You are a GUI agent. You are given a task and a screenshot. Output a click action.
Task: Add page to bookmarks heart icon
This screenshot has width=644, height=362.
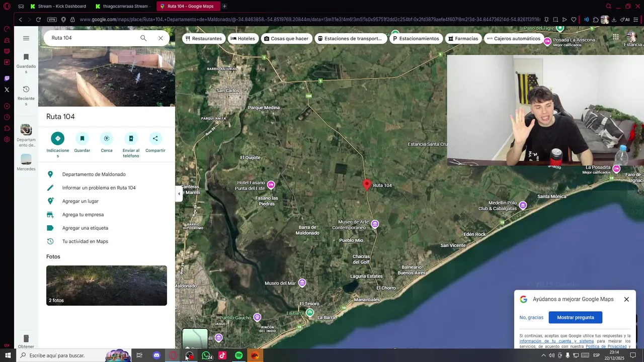pos(574,20)
